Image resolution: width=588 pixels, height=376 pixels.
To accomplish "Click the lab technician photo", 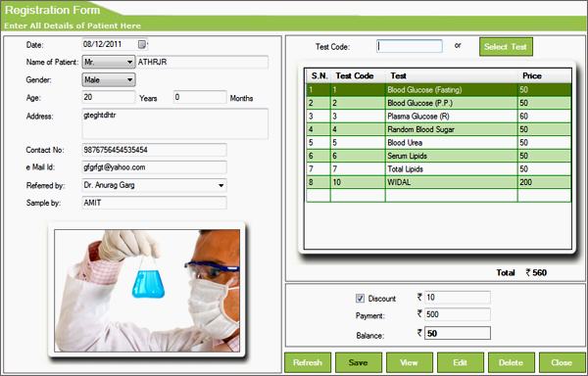I will click(x=147, y=290).
